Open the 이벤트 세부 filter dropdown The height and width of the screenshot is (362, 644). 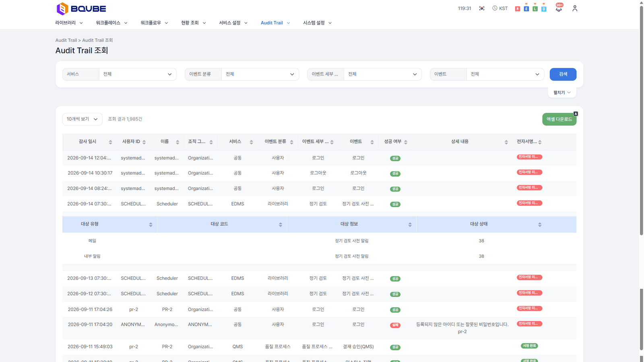(x=383, y=74)
